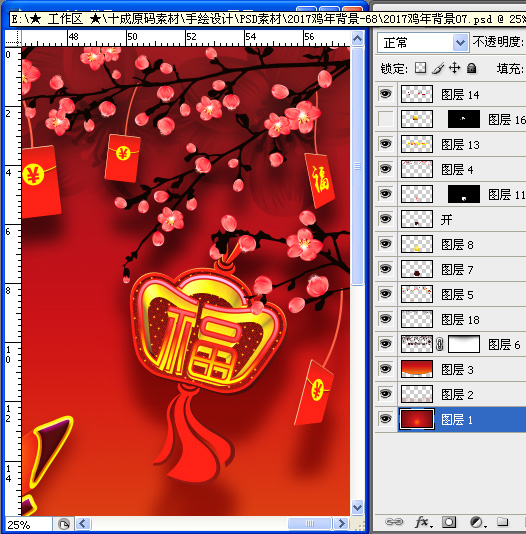
Task: Click the layer mask thumbnail of 图层 6
Action: coord(464,344)
